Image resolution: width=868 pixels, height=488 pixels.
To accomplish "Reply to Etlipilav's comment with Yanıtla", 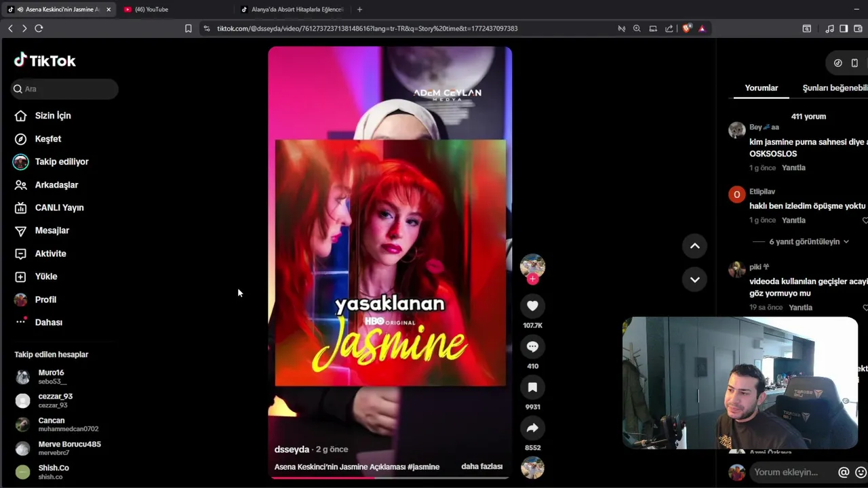I will coord(793,220).
